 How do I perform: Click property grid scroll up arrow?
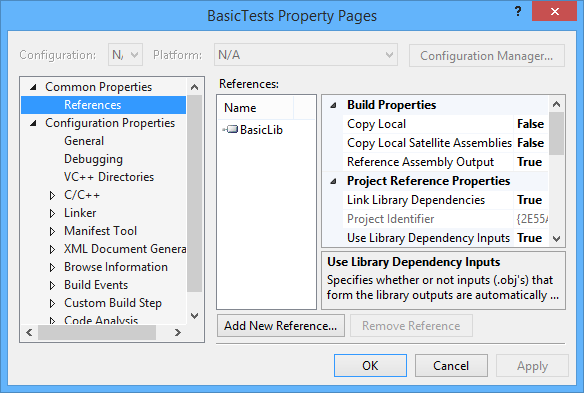pos(556,104)
